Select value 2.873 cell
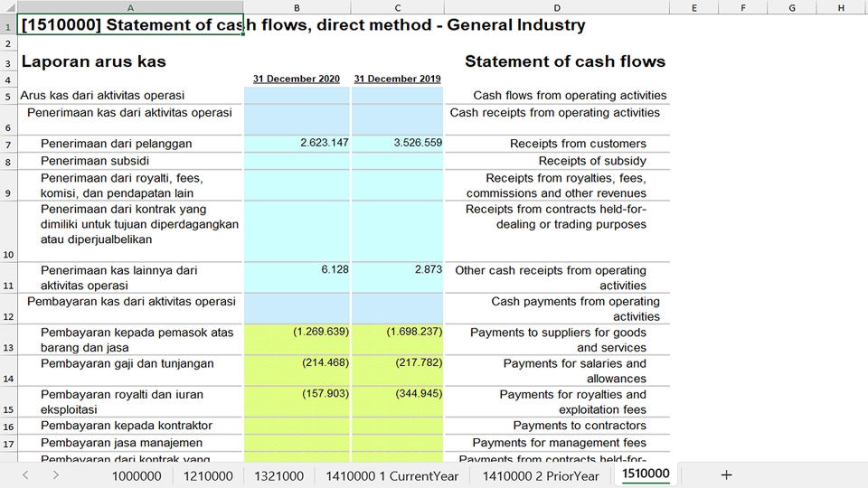This screenshot has height=488, width=868. point(398,277)
